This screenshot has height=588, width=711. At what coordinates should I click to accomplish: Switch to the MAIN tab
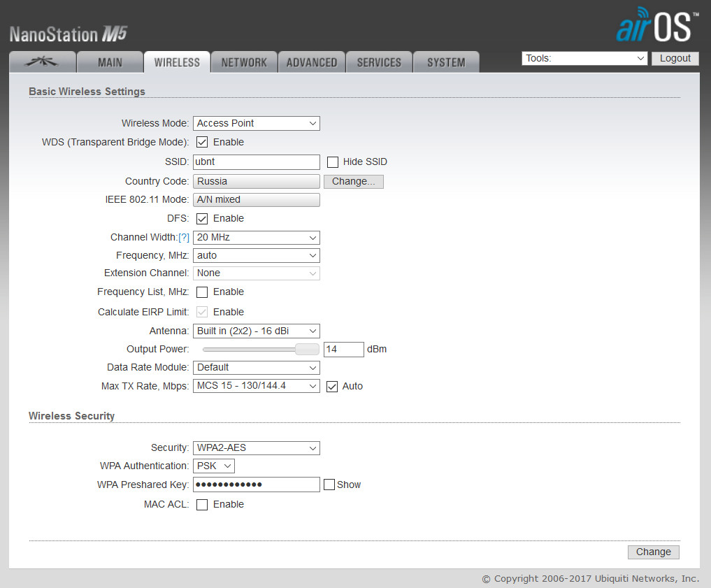point(110,62)
